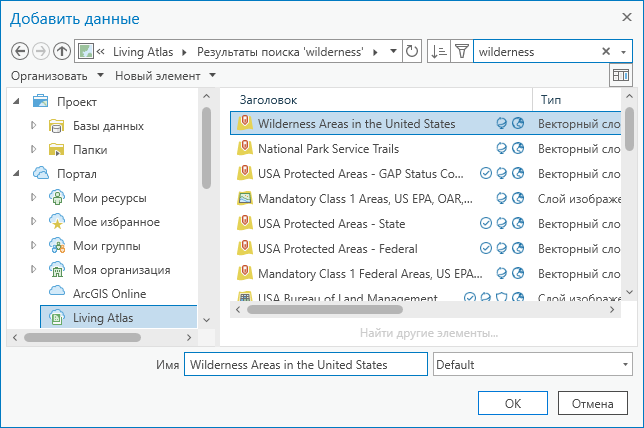Click the Найти другие элементы link
The image size is (644, 428).
point(428,333)
